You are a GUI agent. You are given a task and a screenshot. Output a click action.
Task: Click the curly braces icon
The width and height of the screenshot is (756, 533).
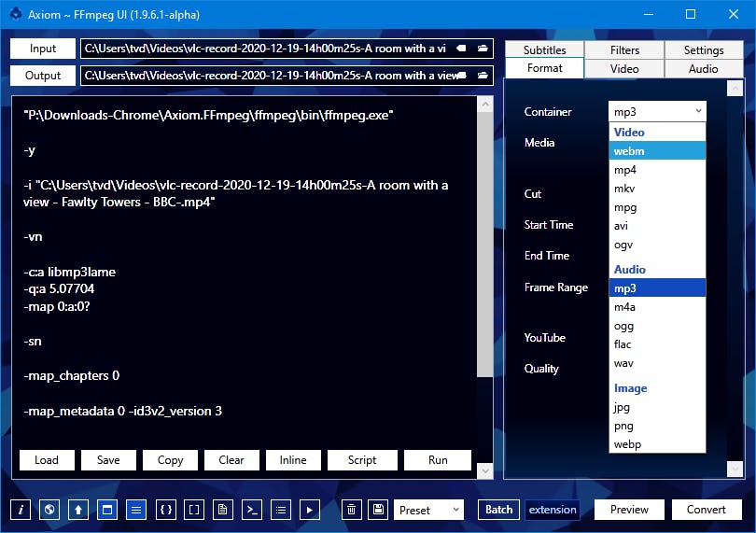pos(165,510)
